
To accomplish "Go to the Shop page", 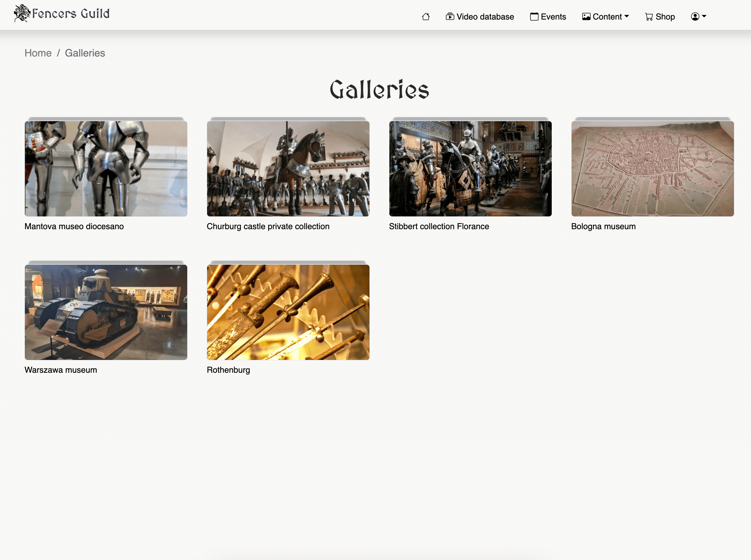I will tap(665, 17).
